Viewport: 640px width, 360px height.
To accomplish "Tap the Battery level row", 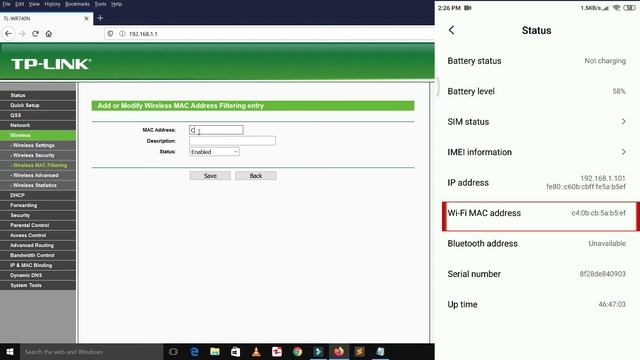I will tap(536, 91).
